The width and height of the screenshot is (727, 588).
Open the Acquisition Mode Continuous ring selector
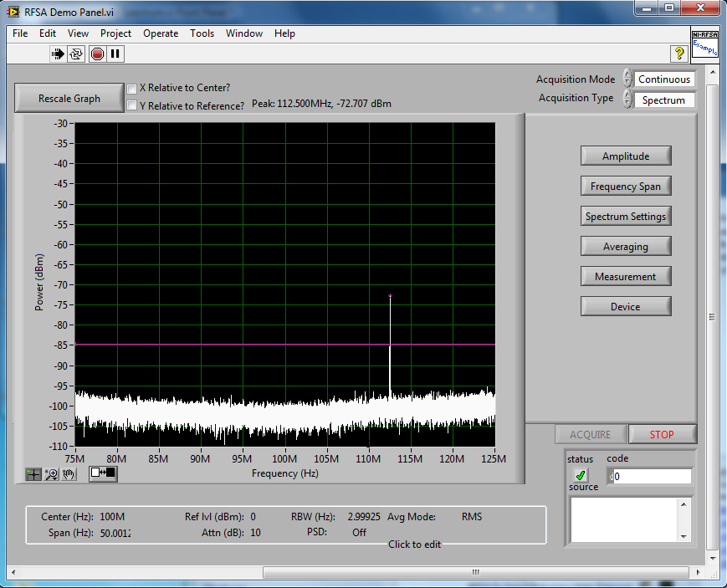[664, 79]
